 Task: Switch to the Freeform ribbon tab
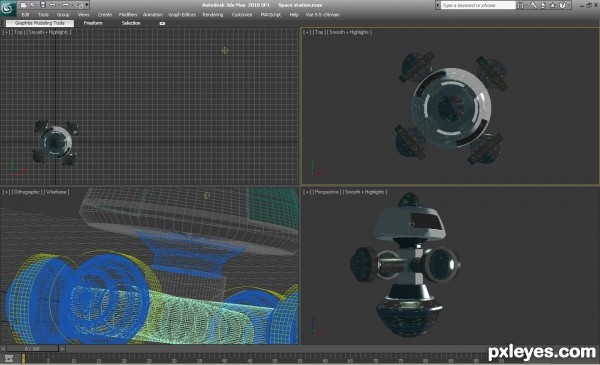[93, 23]
